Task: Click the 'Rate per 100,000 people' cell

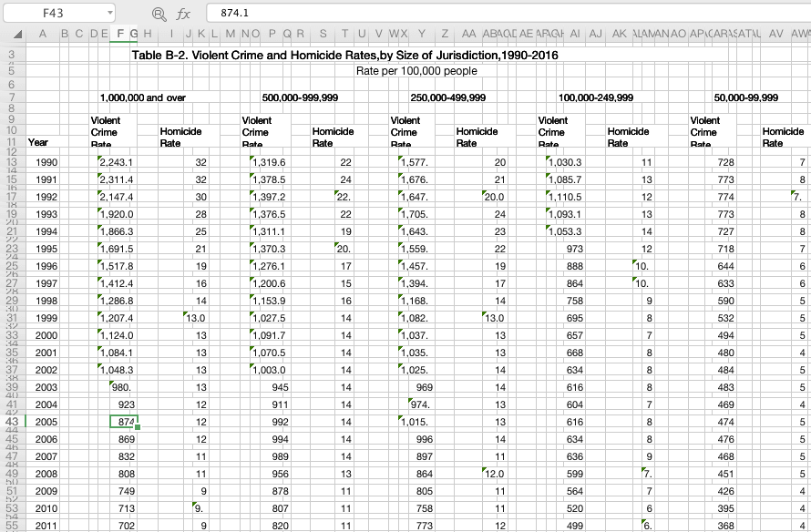Action: point(416,71)
